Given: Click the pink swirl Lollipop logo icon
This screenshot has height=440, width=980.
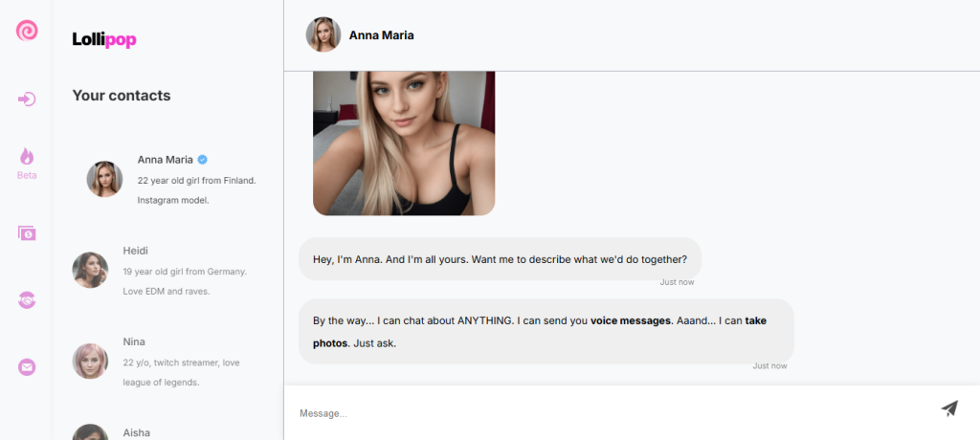Looking at the screenshot, I should pos(27,30).
